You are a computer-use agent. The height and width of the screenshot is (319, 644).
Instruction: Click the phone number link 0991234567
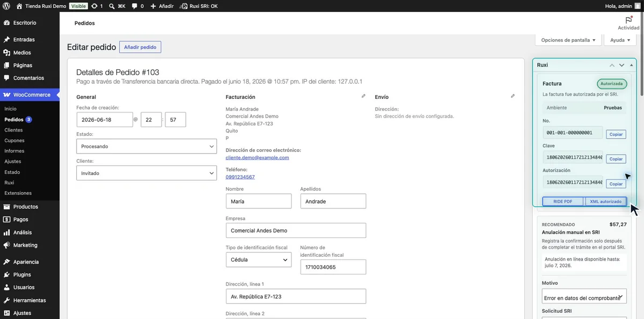240,177
